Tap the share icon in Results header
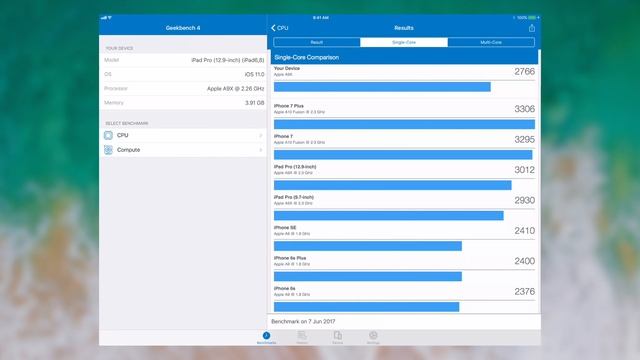 (x=531, y=28)
